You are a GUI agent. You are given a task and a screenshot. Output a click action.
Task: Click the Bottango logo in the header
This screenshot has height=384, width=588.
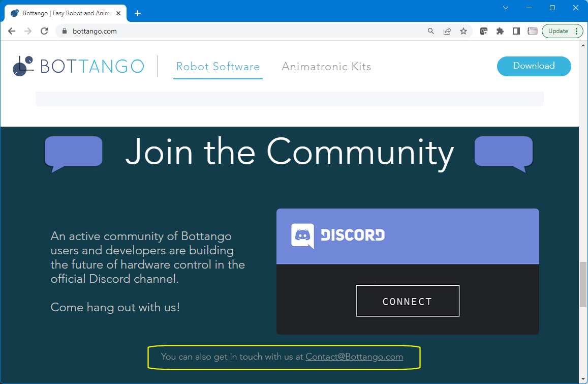(78, 67)
